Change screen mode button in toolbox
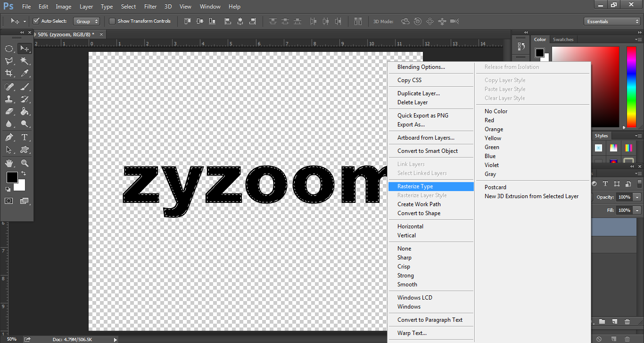The width and height of the screenshot is (644, 343). pyautogui.click(x=25, y=201)
